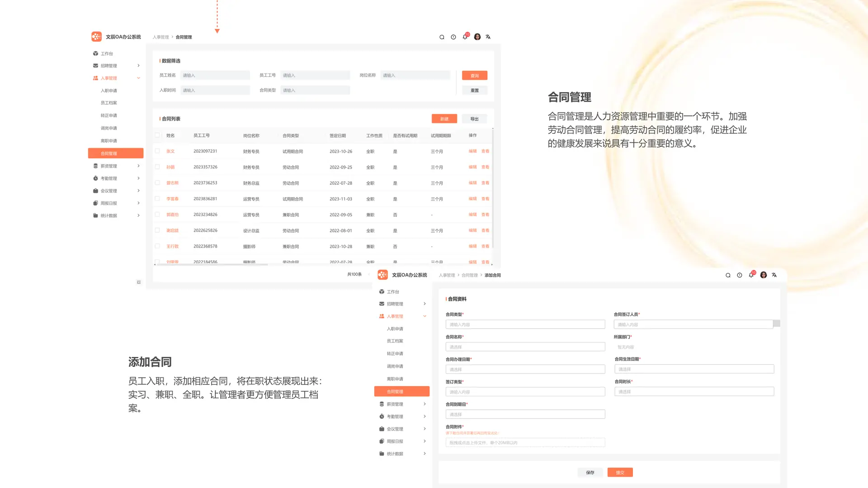Click 工作台 cube icon in add-contract sidebar
This screenshot has width=868, height=488.
pos(382,291)
